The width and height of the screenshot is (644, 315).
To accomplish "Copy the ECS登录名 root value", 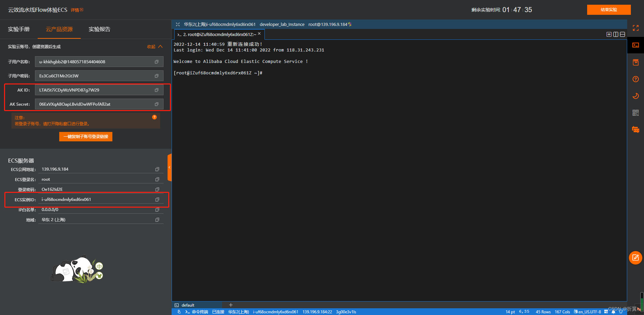I will click(157, 179).
